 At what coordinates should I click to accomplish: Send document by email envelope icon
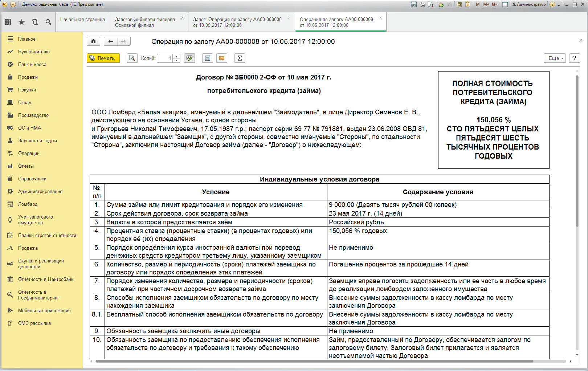[222, 58]
